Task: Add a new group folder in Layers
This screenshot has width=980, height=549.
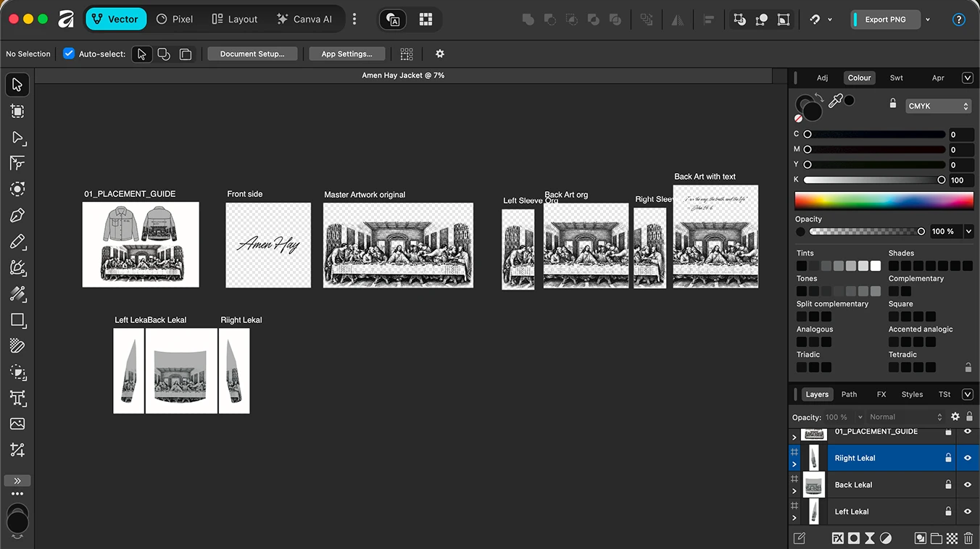Action: click(x=937, y=538)
